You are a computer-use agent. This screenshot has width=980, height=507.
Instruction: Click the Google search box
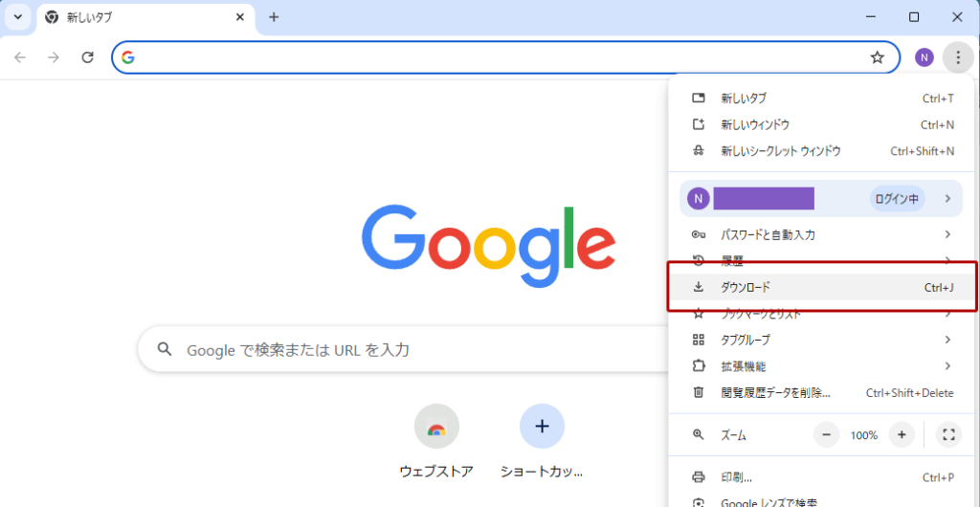pos(403,349)
